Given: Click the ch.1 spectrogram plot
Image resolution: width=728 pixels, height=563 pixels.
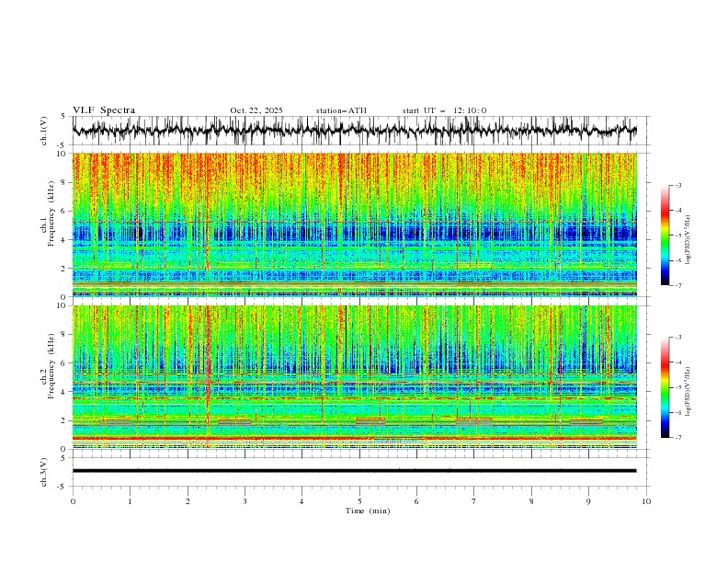Looking at the screenshot, I should point(354,224).
